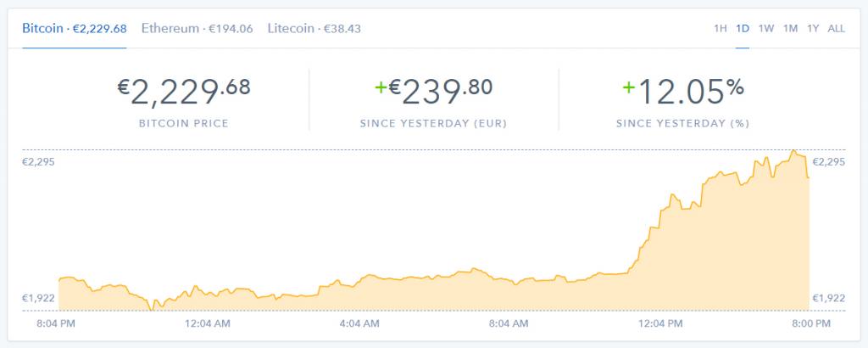Click the +12.05% change figure
This screenshot has width=868, height=348.
[683, 92]
